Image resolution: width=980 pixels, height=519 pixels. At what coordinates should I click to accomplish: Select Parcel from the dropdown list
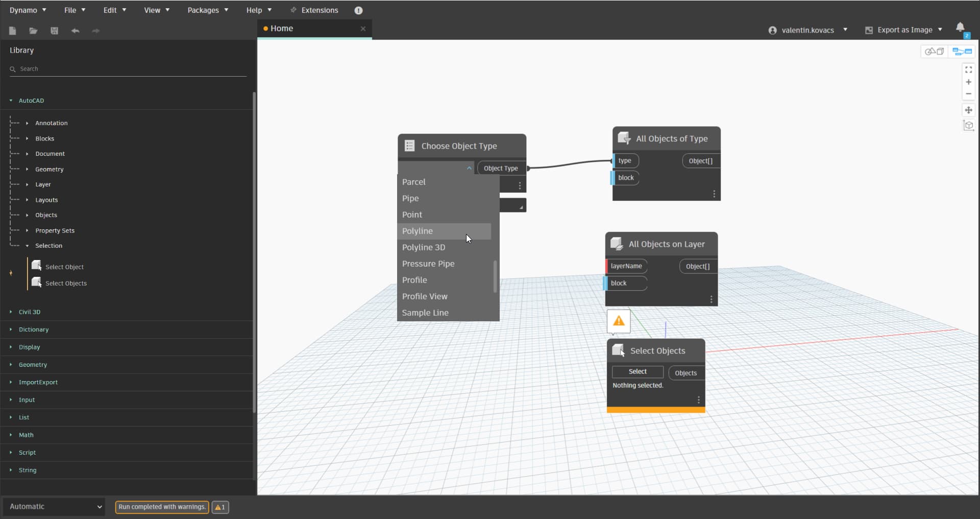(x=444, y=182)
